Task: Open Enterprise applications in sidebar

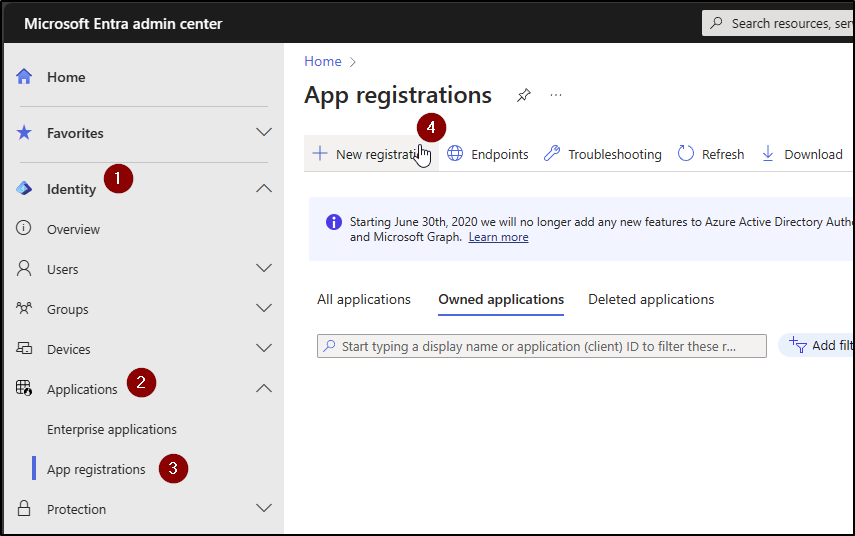Action: (112, 430)
